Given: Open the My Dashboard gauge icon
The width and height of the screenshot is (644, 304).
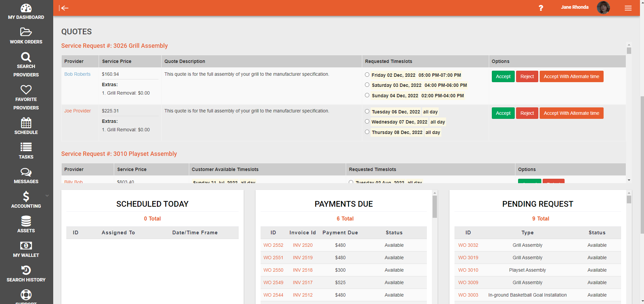Looking at the screenshot, I should tap(26, 8).
